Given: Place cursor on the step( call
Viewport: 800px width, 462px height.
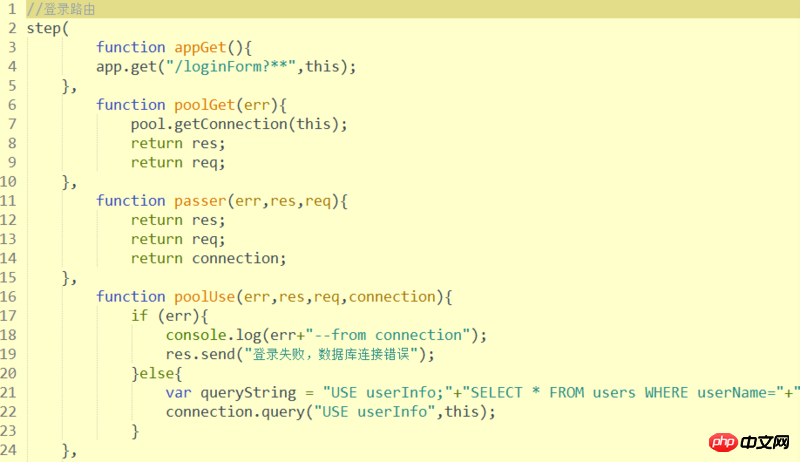Looking at the screenshot, I should [48, 28].
